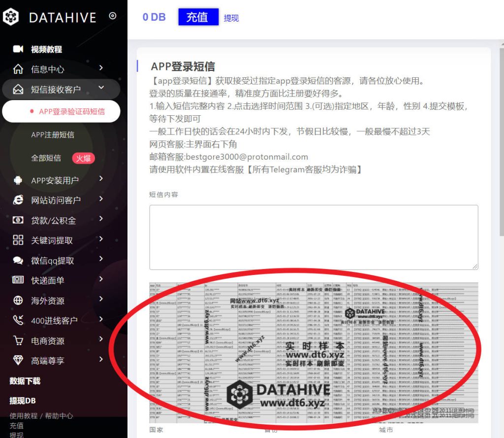The width and height of the screenshot is (504, 438).
Task: Expand the 网站访问客户 chevron
Action: 101,199
